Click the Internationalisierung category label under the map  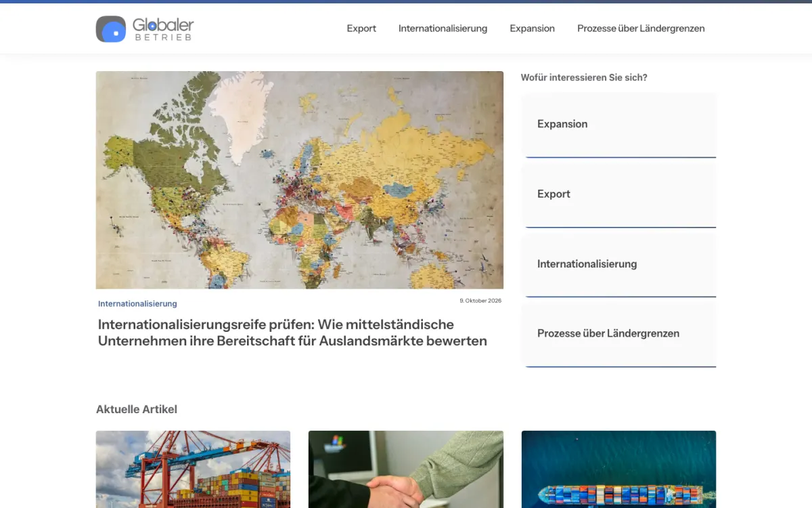137,303
